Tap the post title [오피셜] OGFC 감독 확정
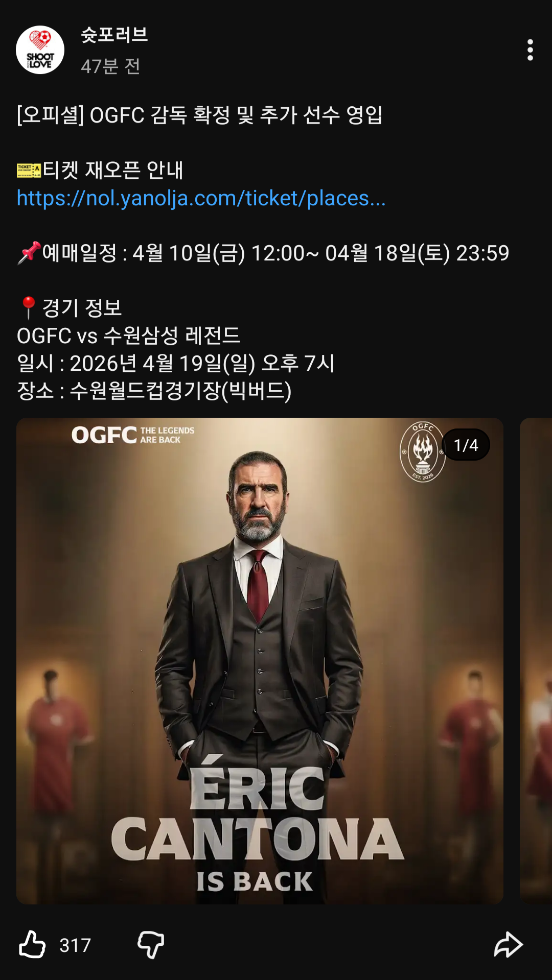Viewport: 552px width, 980px height. [200, 115]
